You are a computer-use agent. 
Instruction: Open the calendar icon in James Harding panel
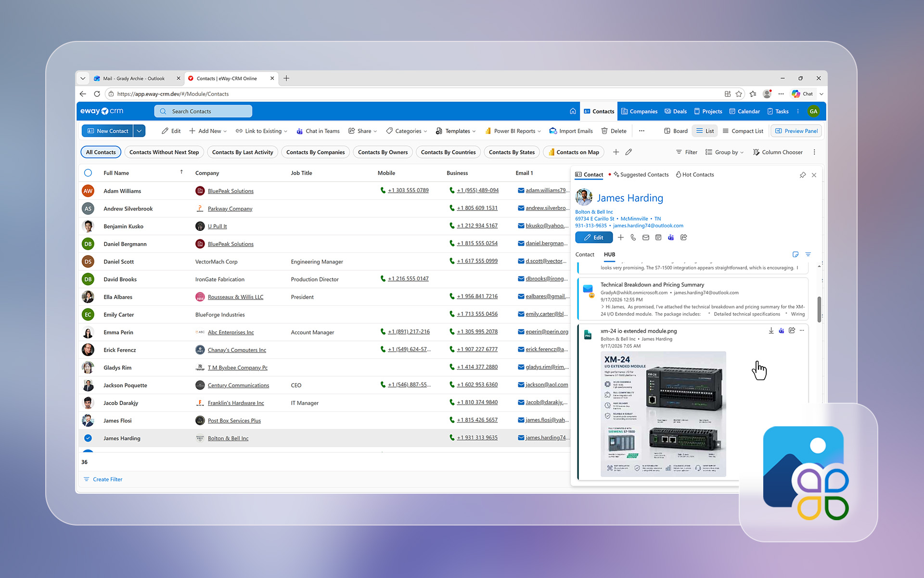point(658,237)
